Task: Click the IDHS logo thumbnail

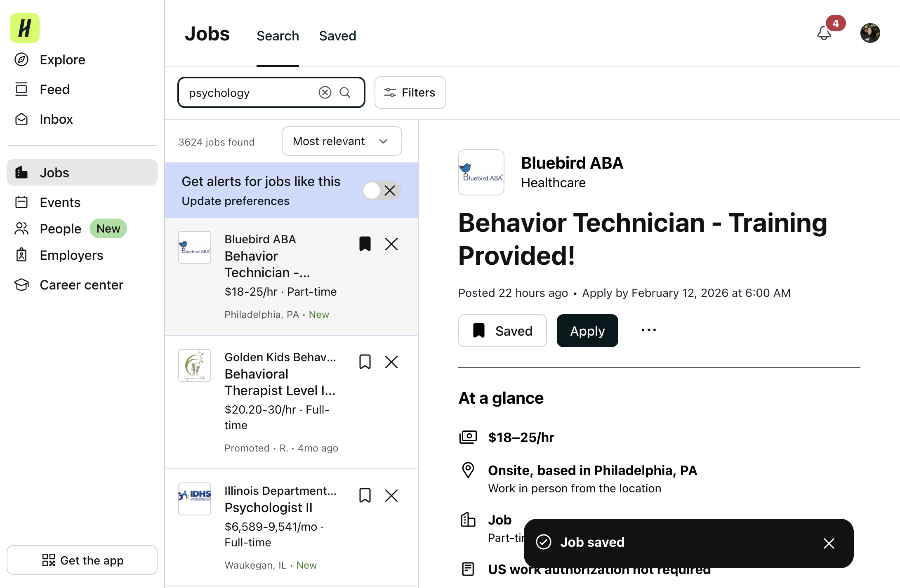Action: [x=195, y=499]
